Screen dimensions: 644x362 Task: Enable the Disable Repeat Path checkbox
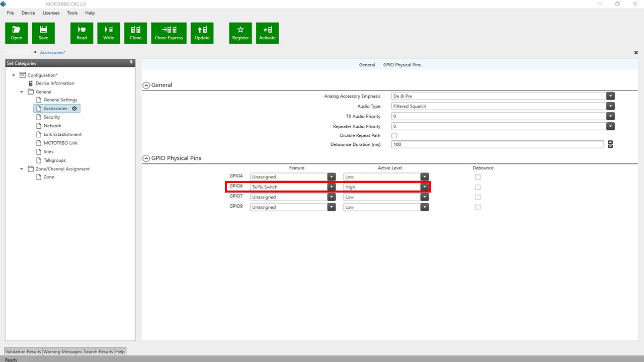click(394, 135)
